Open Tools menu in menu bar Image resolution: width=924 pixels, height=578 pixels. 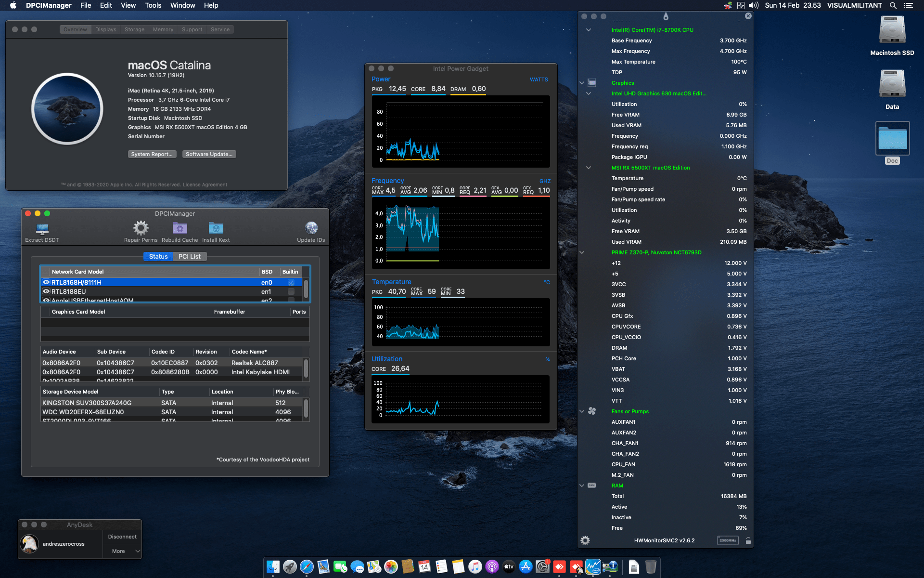[x=153, y=5]
